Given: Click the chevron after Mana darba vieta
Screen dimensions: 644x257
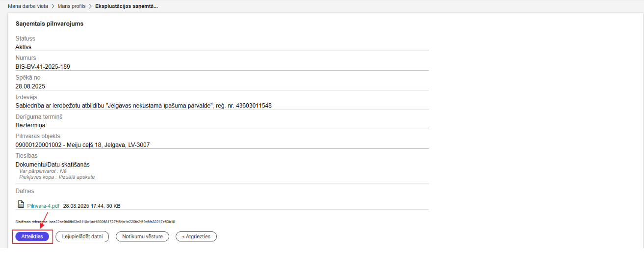Looking at the screenshot, I should click(x=59, y=5).
